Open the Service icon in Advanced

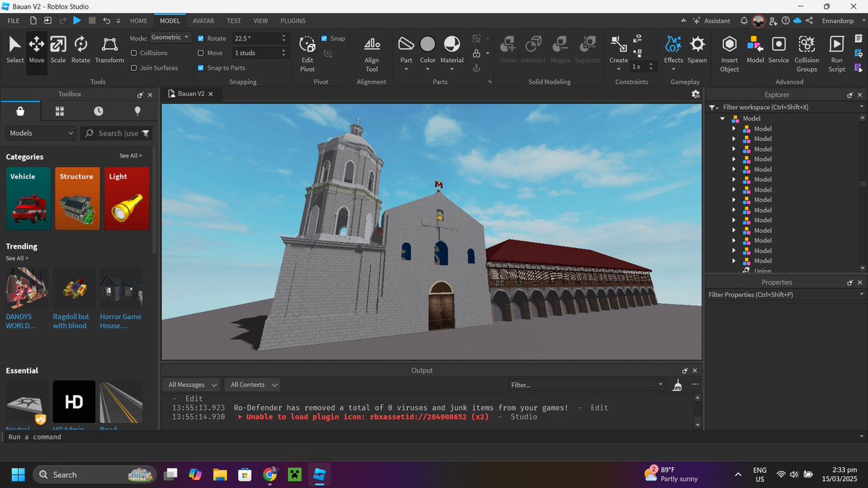pos(778,50)
